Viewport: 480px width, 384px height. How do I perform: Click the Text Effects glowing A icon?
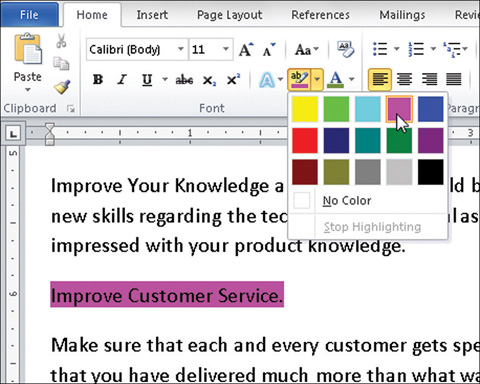tap(267, 80)
